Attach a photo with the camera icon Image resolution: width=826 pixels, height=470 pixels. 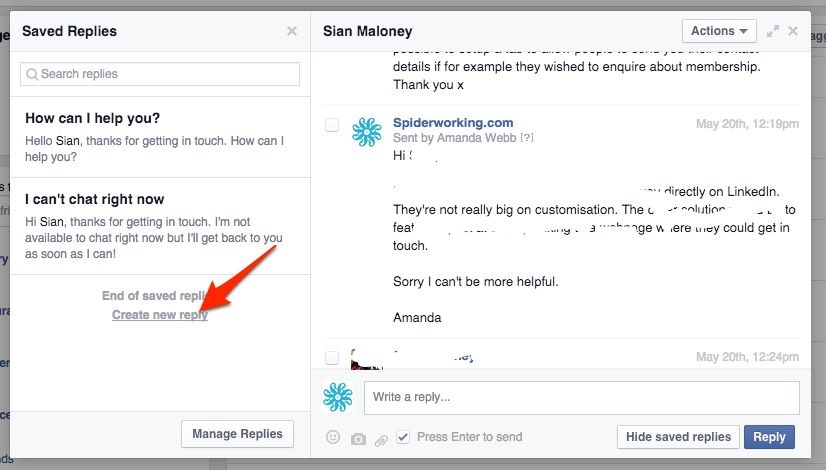(358, 438)
